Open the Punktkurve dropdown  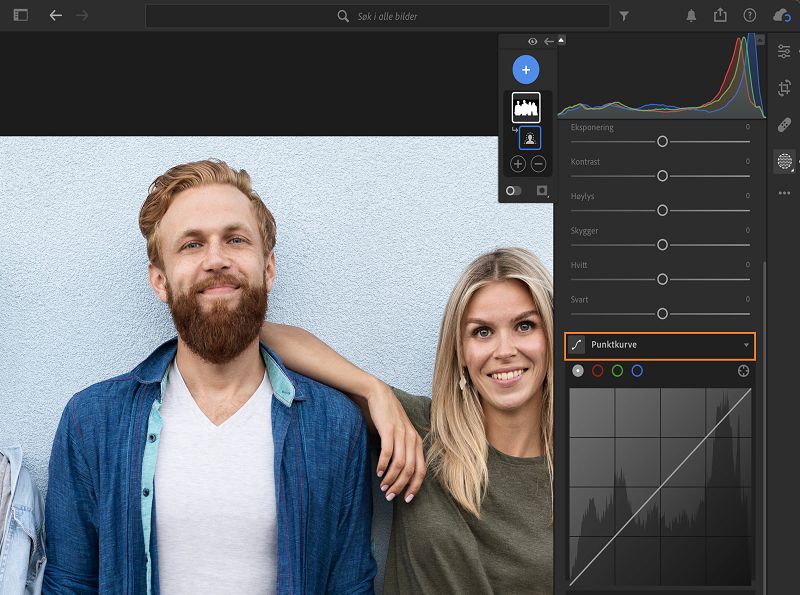point(660,345)
